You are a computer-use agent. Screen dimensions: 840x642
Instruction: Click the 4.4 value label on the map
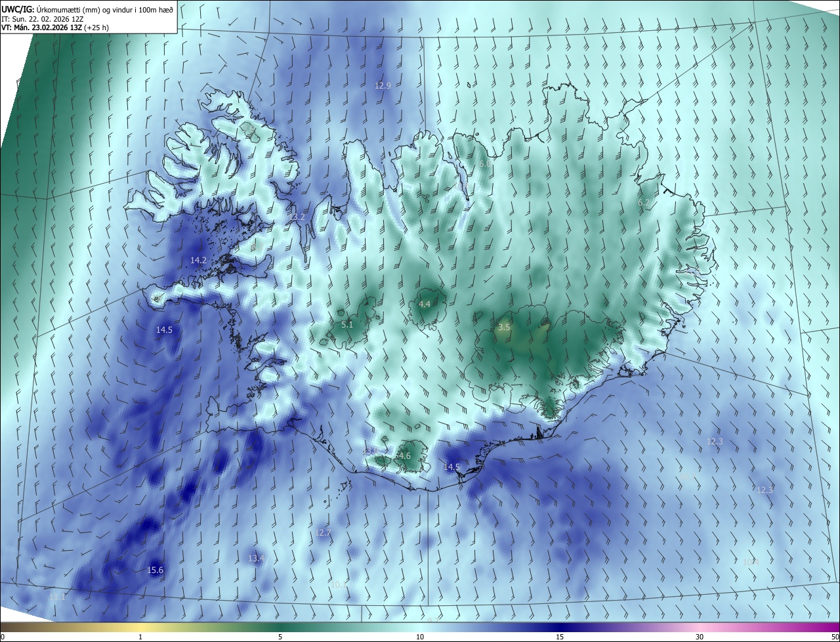click(425, 305)
